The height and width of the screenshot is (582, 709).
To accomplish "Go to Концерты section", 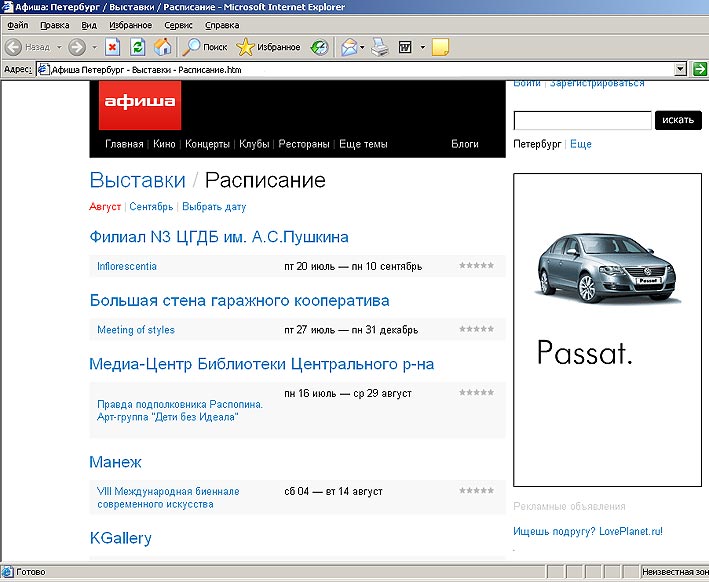I will (x=207, y=144).
